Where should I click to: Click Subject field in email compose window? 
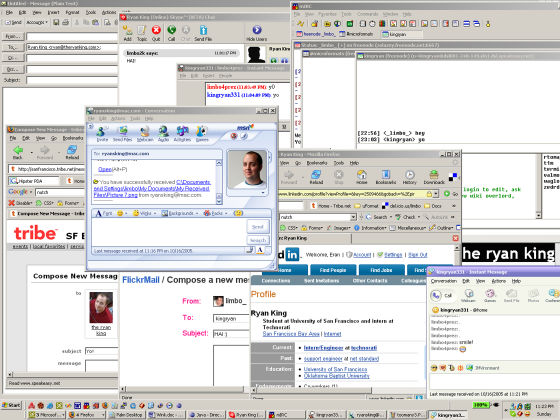72,80
